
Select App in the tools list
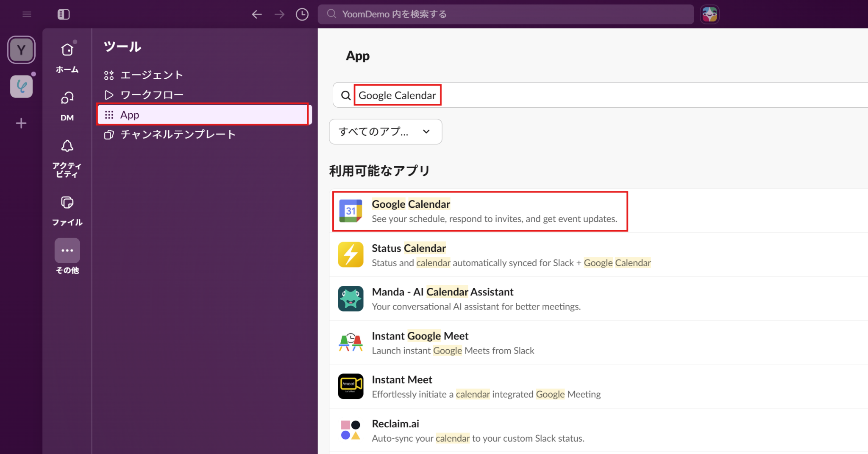(205, 114)
